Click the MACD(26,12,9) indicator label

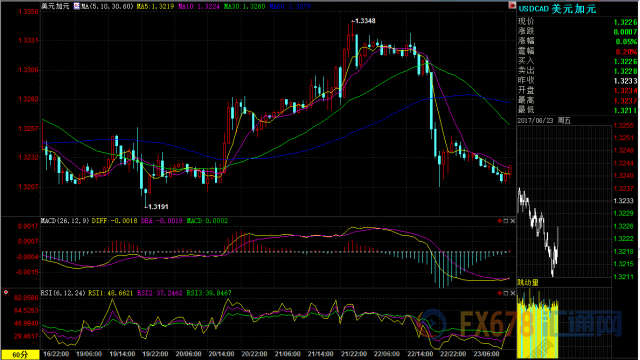[x=65, y=221]
